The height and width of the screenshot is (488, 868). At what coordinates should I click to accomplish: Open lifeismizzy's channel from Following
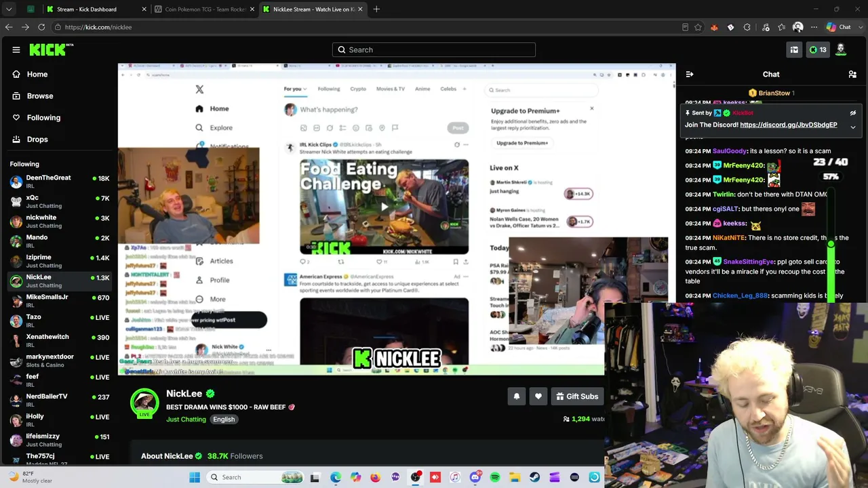click(60, 440)
